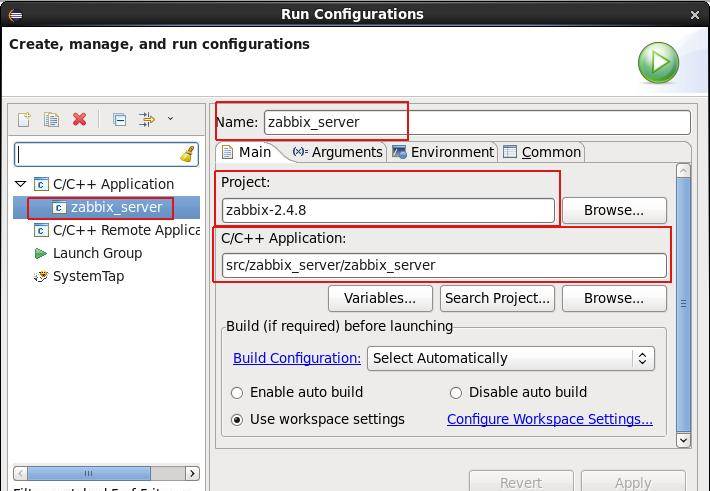The height and width of the screenshot is (491, 710).
Task: Open Configure Workspace Settings link
Action: tap(549, 419)
